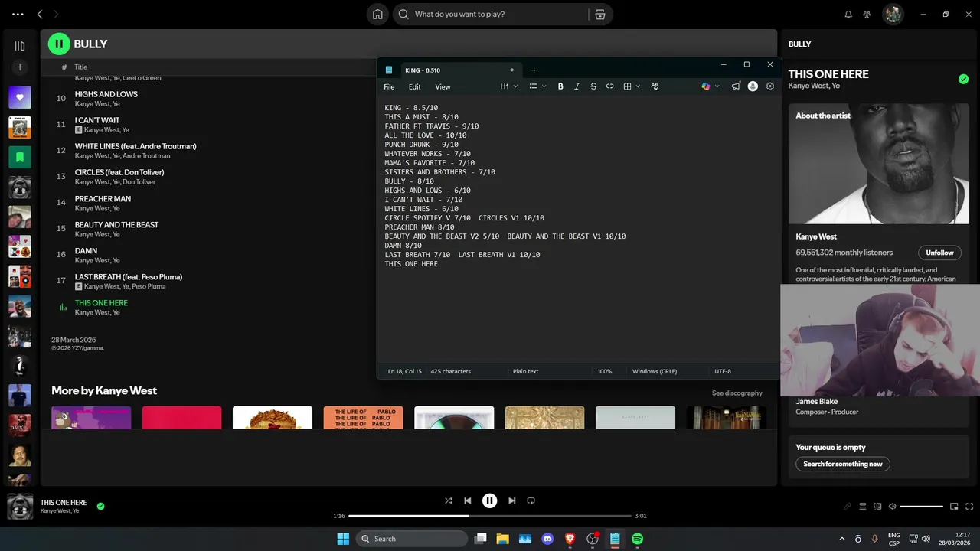
Task: Toggle the queue panel
Action: 863,506
